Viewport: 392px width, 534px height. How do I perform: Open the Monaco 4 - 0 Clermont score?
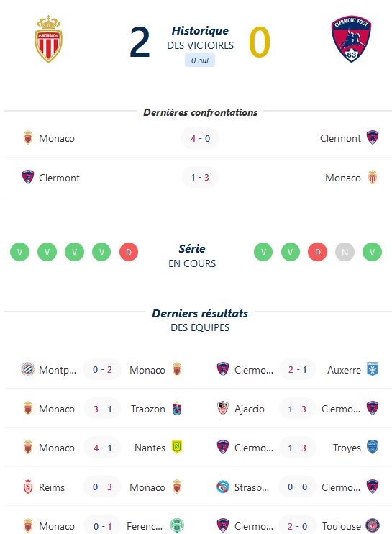(200, 138)
